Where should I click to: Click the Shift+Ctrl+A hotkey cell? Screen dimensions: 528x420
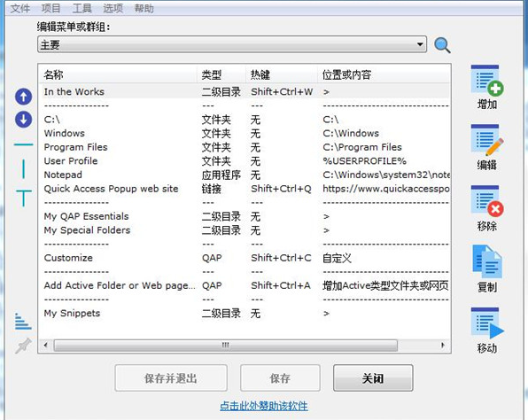coord(281,285)
